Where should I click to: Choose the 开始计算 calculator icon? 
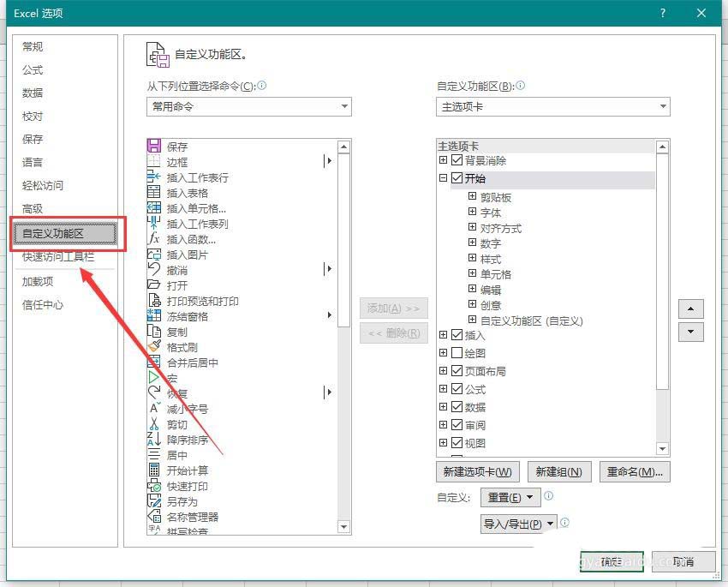click(153, 470)
